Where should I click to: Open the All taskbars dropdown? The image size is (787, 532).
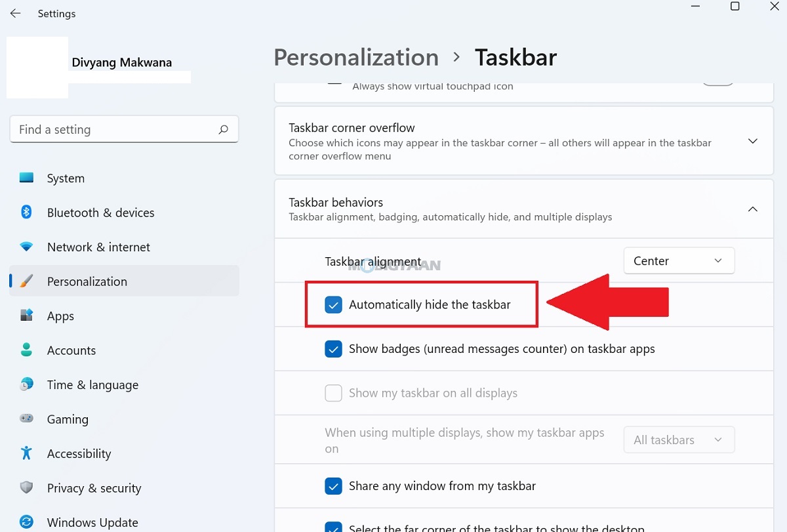[x=679, y=440]
